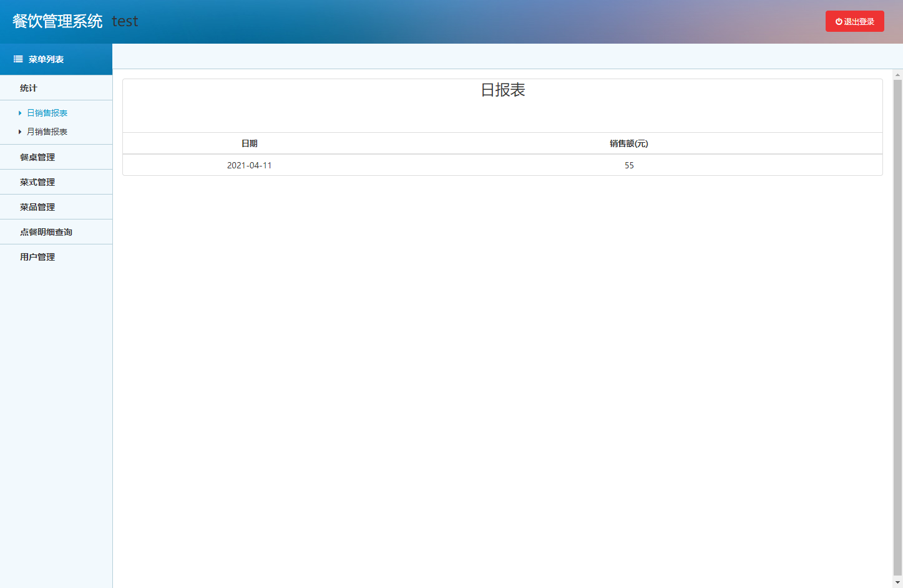Click the 销售额(元) column header

click(630, 143)
